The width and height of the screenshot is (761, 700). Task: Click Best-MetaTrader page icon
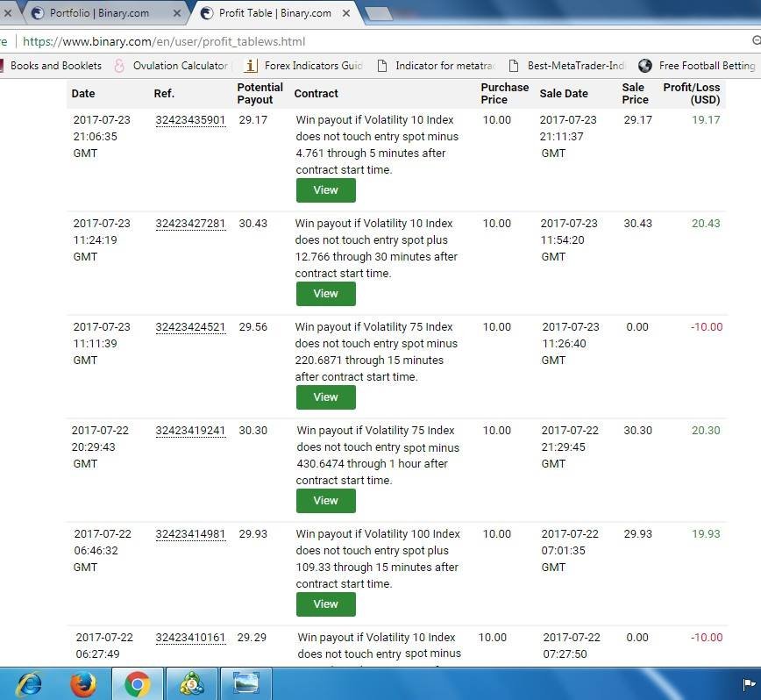(x=514, y=66)
